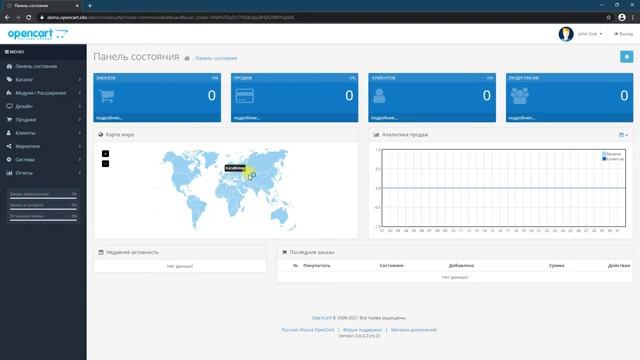The width and height of the screenshot is (640, 360).
Task: Open the dashboard settings gear button
Action: (x=627, y=57)
